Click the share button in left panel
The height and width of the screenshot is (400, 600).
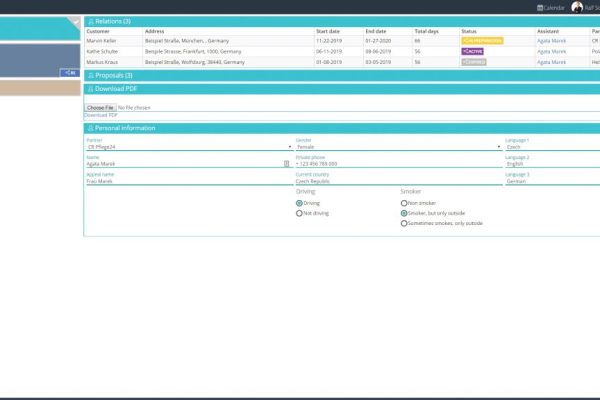coord(70,73)
